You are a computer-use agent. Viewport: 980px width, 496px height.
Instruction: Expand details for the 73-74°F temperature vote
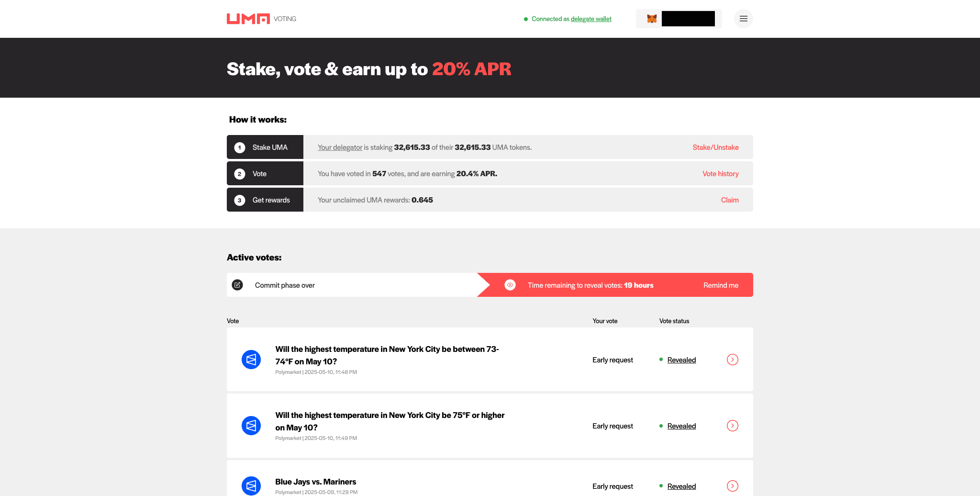pos(732,360)
